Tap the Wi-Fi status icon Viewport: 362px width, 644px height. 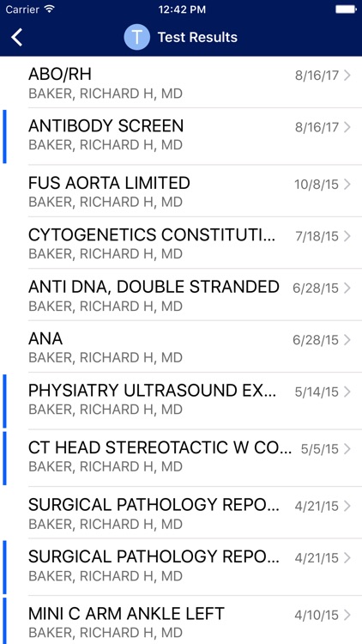click(49, 9)
